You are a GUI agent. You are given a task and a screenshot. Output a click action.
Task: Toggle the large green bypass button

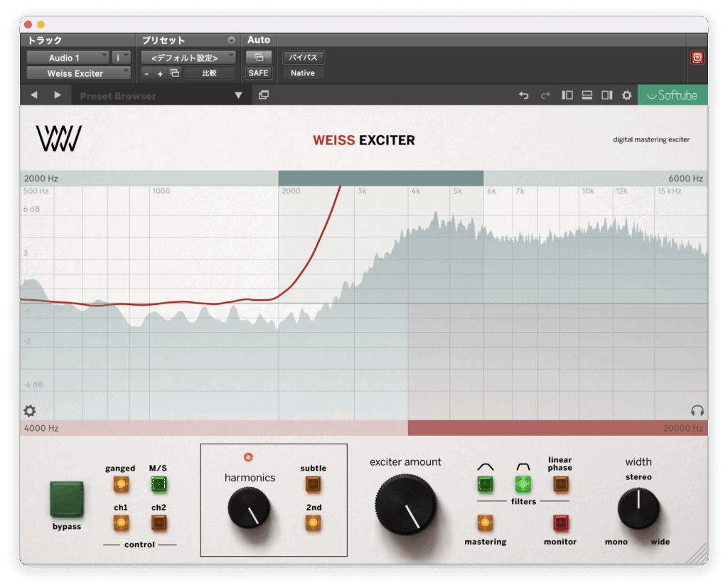pos(67,499)
